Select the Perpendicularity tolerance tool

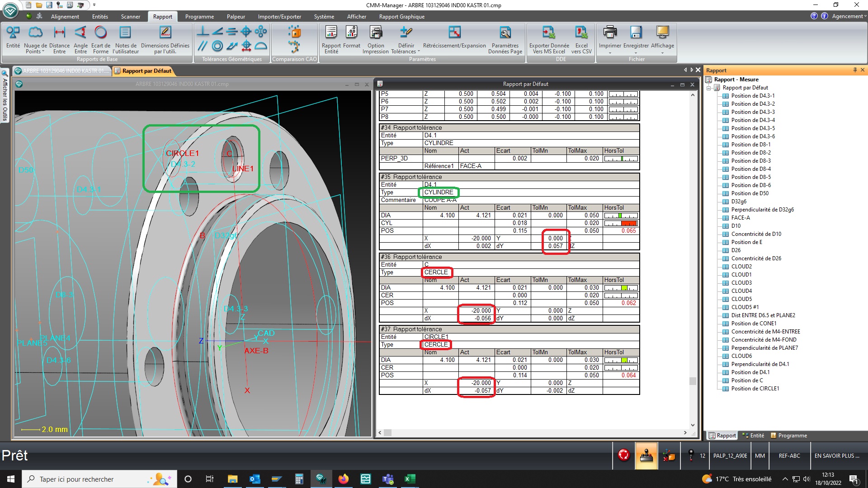point(203,31)
